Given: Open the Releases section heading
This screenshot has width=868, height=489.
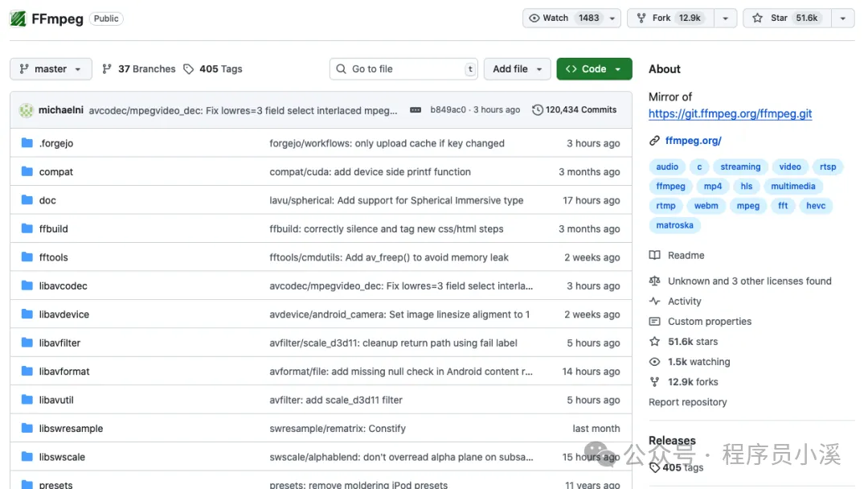Looking at the screenshot, I should tap(672, 440).
